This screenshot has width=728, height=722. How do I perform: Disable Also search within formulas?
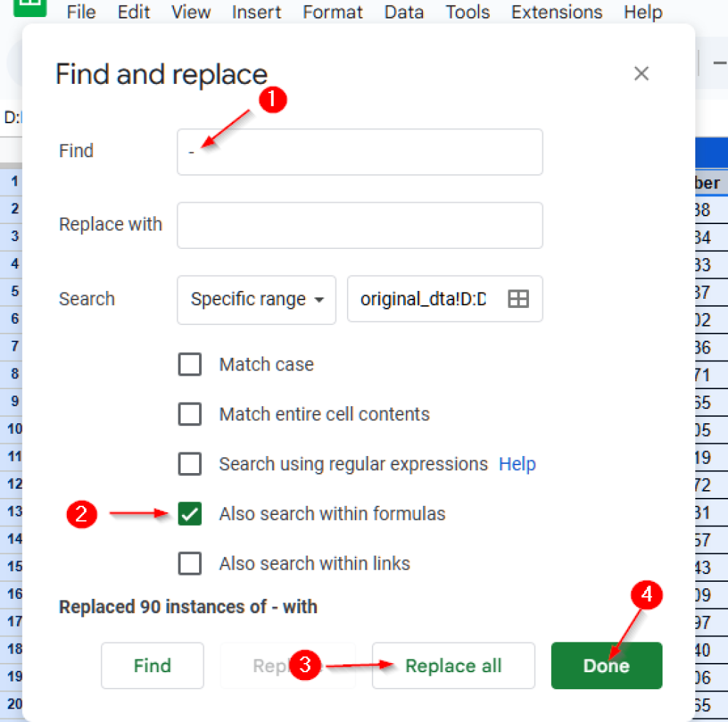(190, 514)
